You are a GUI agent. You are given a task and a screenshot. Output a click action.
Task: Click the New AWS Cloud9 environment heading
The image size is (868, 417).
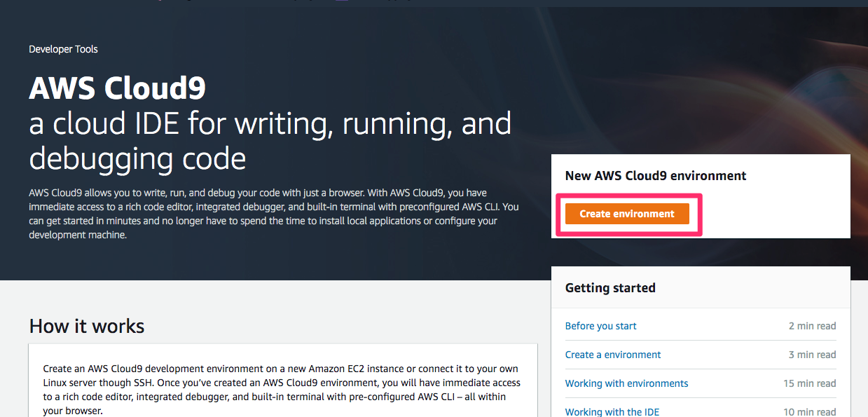[x=656, y=176]
